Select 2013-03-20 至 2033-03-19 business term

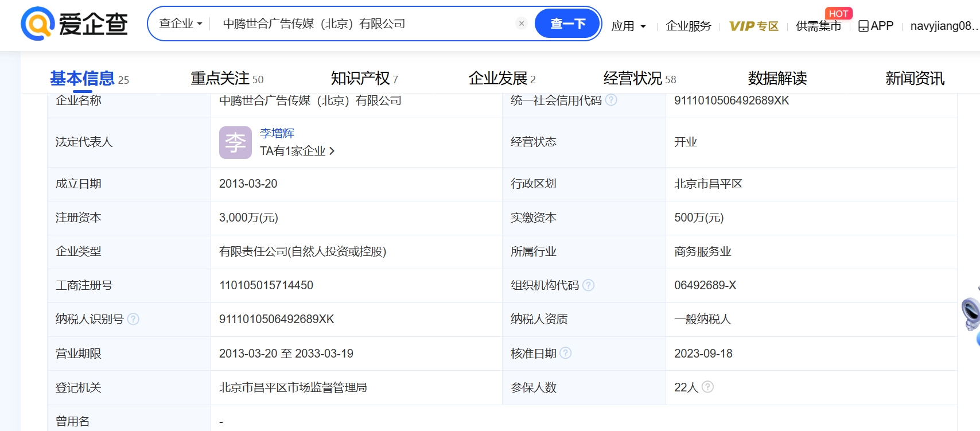(286, 354)
